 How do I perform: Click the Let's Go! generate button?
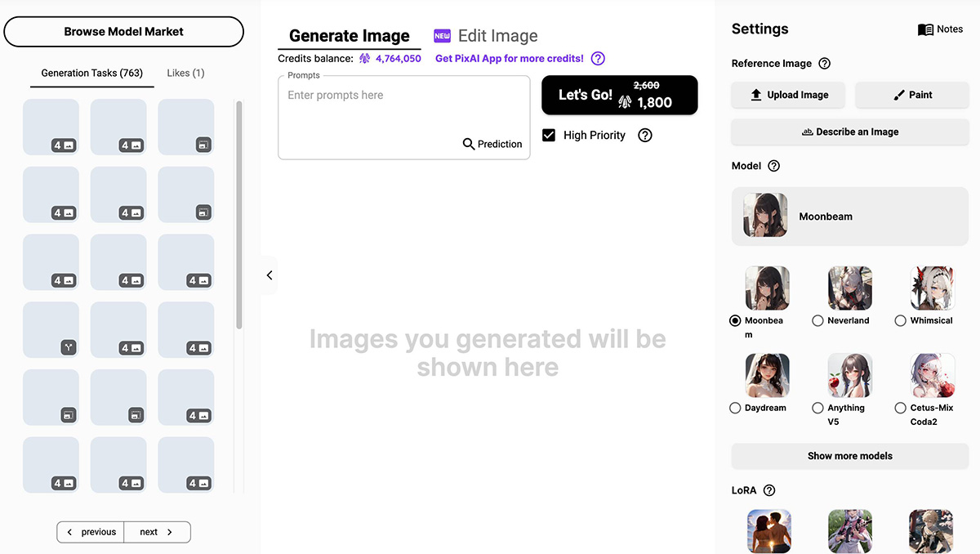point(620,95)
